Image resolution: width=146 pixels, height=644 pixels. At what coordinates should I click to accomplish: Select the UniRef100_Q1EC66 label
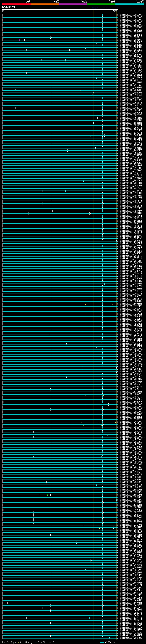click(x=131, y=85)
